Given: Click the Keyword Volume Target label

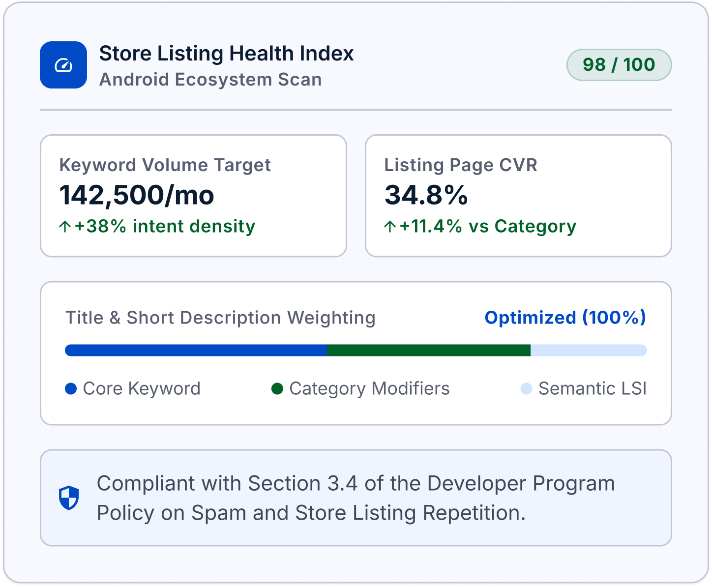Looking at the screenshot, I should [x=165, y=165].
